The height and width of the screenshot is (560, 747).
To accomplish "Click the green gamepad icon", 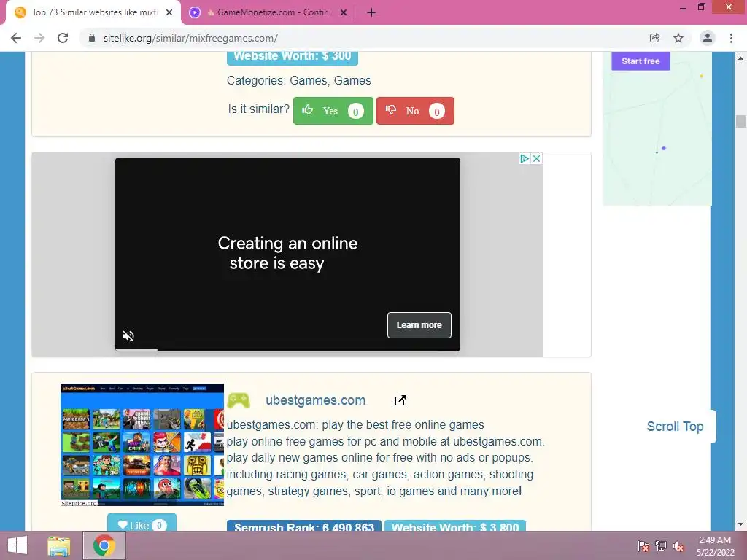I will (239, 400).
